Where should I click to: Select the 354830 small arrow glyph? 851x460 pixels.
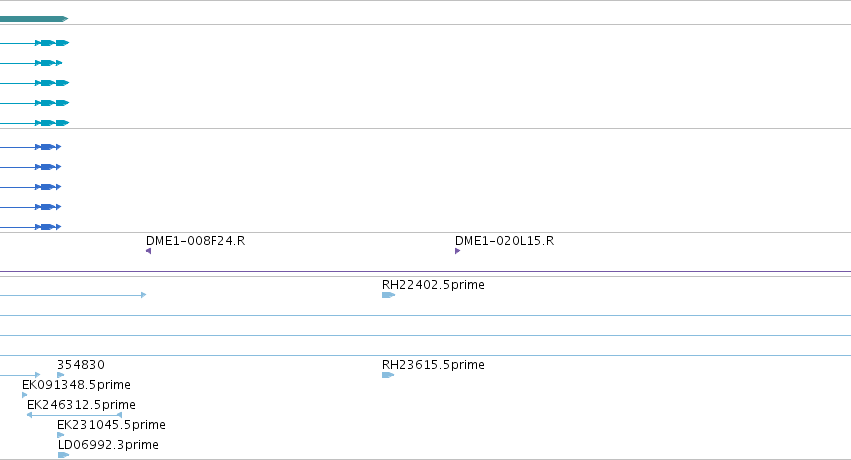coord(61,375)
